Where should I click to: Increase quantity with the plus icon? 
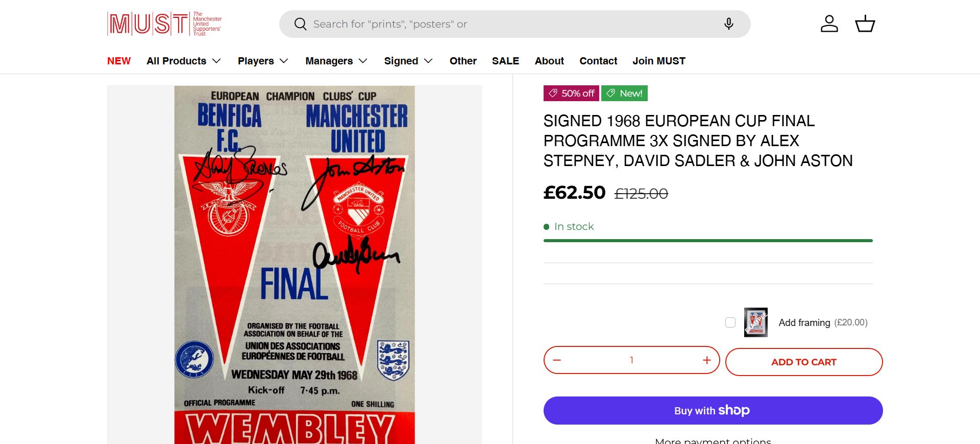pos(706,360)
